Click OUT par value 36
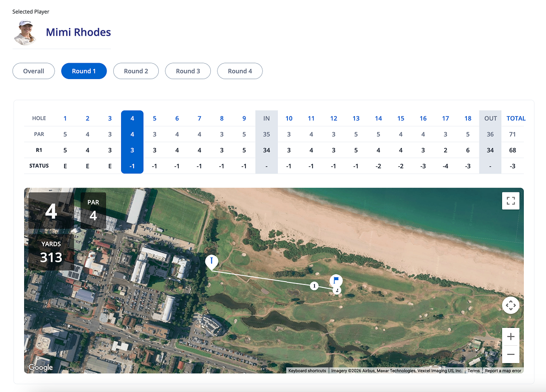546x392 pixels. pos(490,135)
